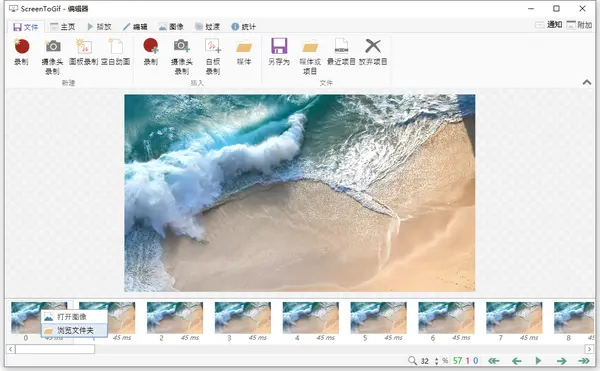Select frame 2 thumbnail
Screen dimensions: 600x371
point(175,317)
